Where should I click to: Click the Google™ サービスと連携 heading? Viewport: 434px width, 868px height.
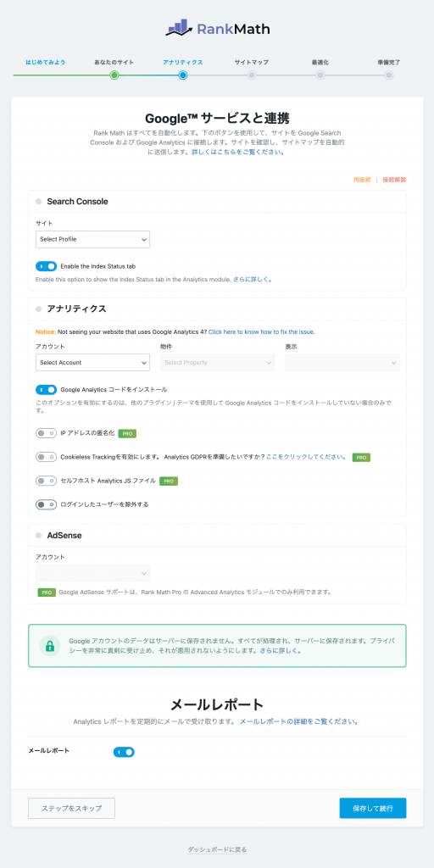217,119
